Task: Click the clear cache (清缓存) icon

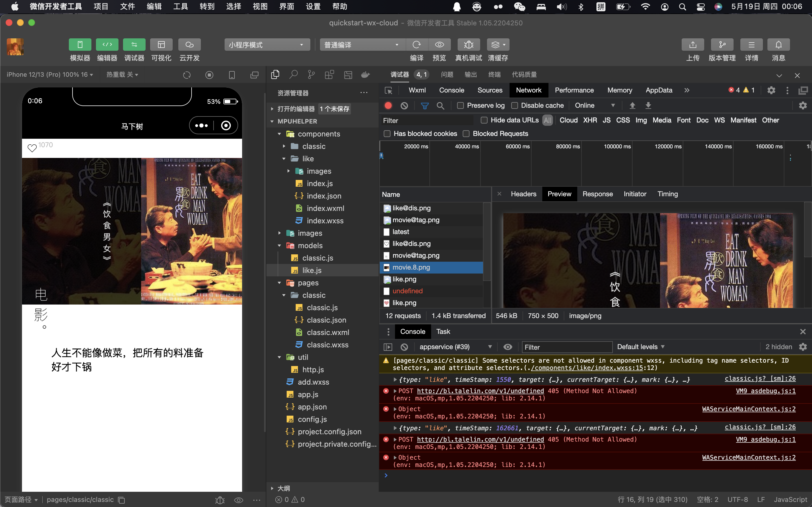Action: click(x=498, y=45)
